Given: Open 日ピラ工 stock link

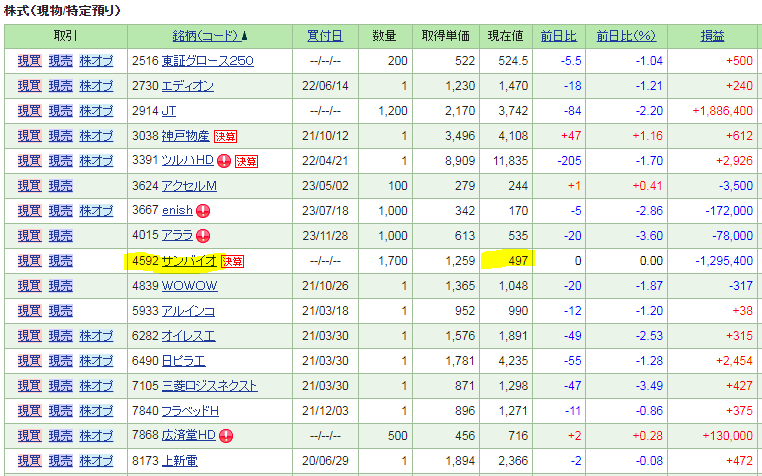Looking at the screenshot, I should (x=184, y=361).
